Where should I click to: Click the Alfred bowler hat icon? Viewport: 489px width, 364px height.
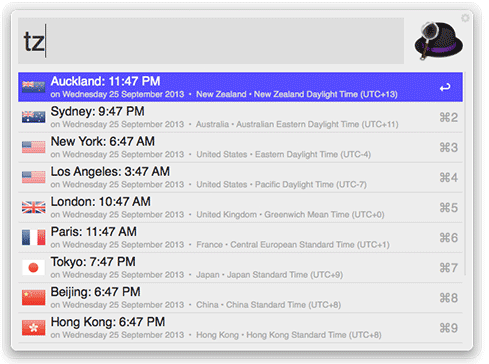click(438, 40)
